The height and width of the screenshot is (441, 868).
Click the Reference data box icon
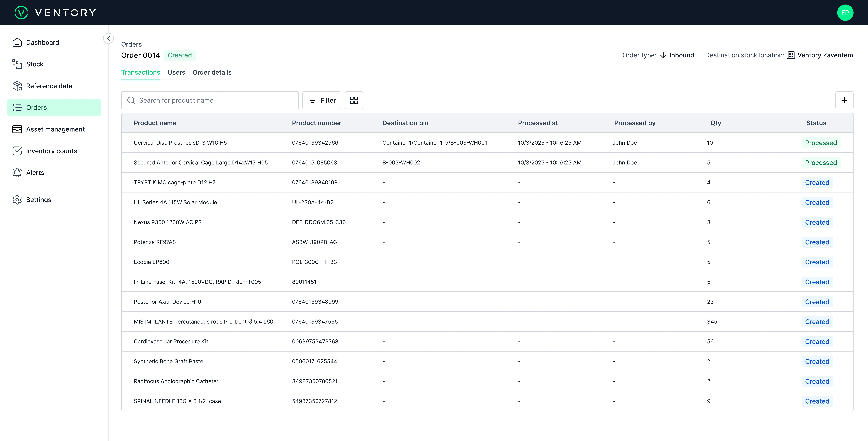tap(17, 86)
